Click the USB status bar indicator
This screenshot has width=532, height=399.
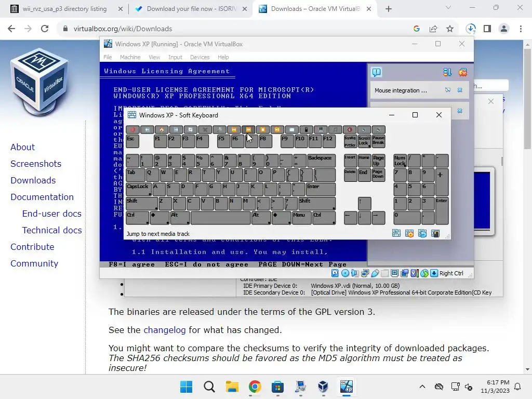pos(375,273)
